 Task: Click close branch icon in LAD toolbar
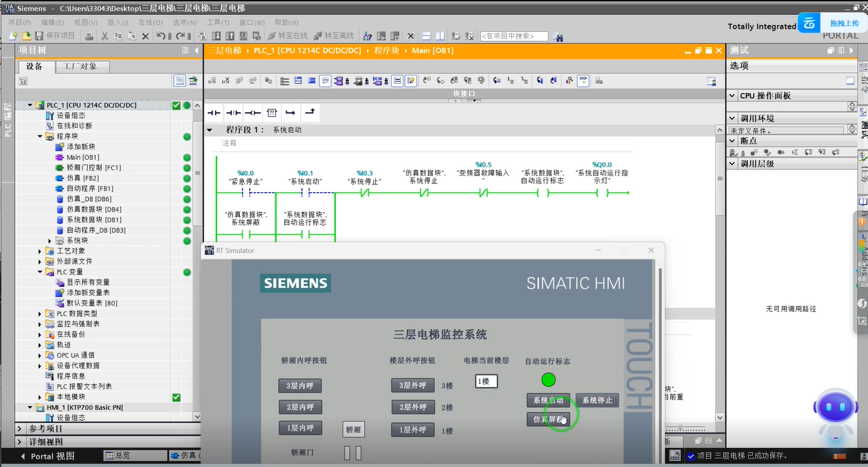(x=309, y=112)
